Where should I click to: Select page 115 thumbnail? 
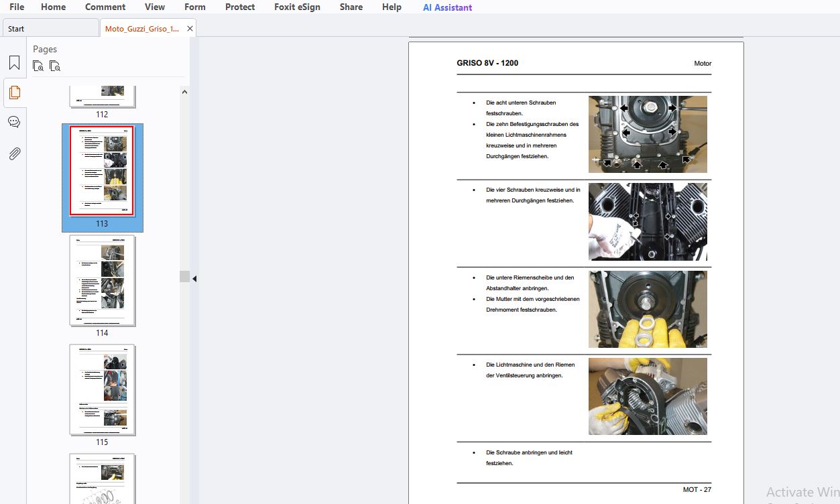coord(103,389)
